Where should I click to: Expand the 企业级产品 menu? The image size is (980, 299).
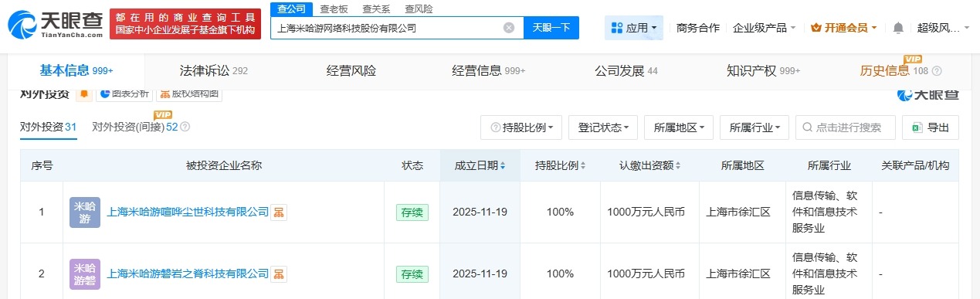point(765,28)
